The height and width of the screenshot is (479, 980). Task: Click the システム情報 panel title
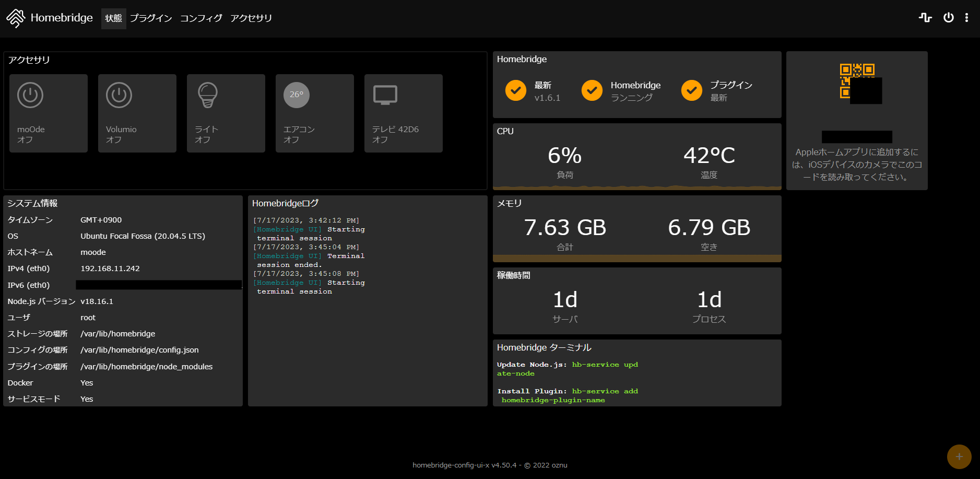(32, 203)
